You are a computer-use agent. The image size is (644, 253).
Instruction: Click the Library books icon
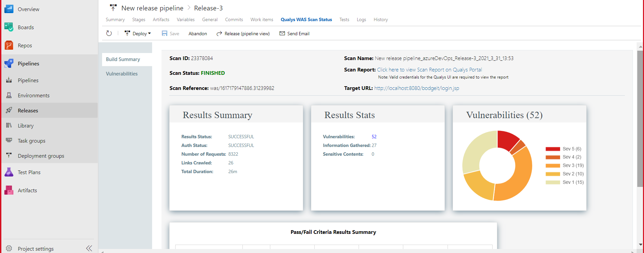[9, 125]
